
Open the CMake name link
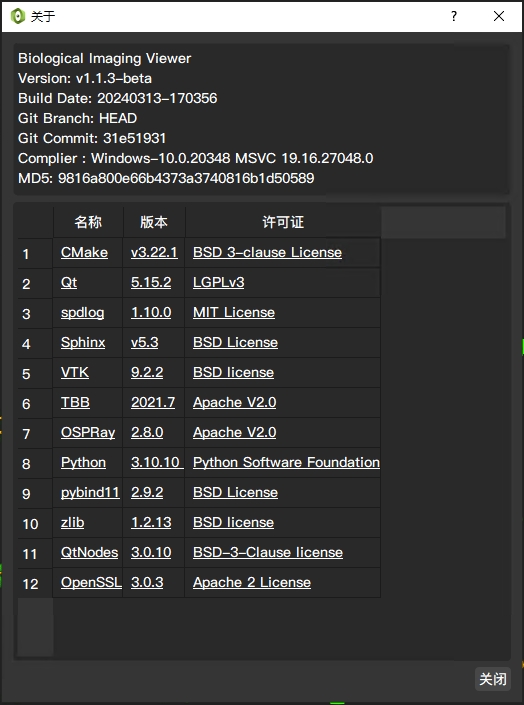coord(84,252)
